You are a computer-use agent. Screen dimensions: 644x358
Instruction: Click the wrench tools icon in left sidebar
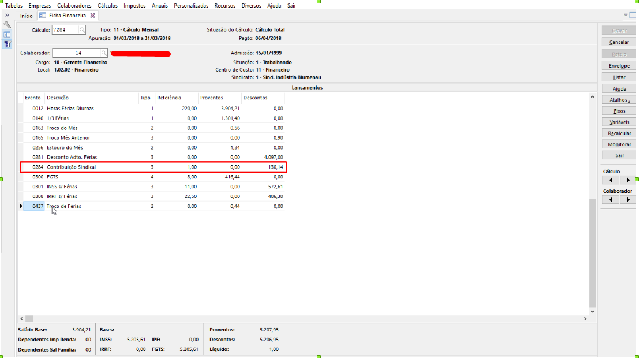point(7,25)
